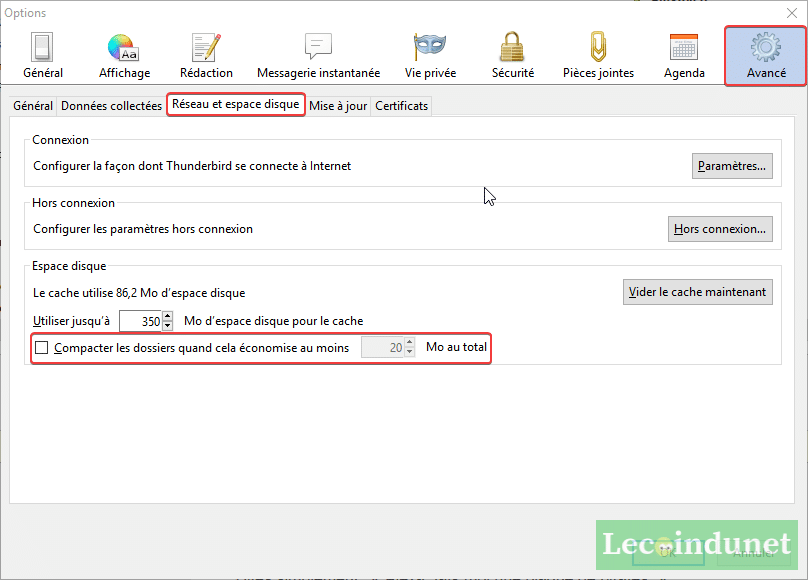Open the Pièces jointes paperclip category
Viewport: 808px width, 580px height.
tap(598, 56)
